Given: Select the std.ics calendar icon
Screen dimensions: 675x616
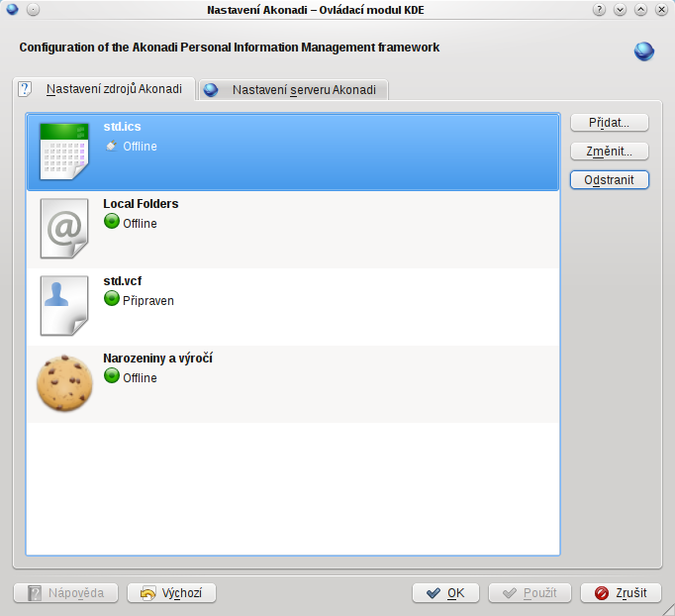Looking at the screenshot, I should (x=64, y=152).
